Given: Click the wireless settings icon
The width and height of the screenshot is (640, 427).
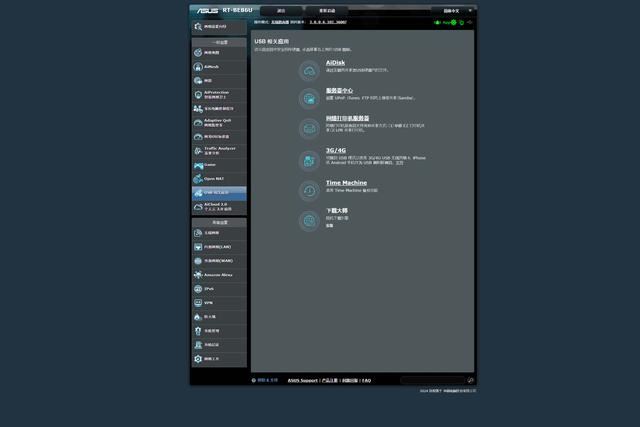Looking at the screenshot, I should click(x=198, y=233).
